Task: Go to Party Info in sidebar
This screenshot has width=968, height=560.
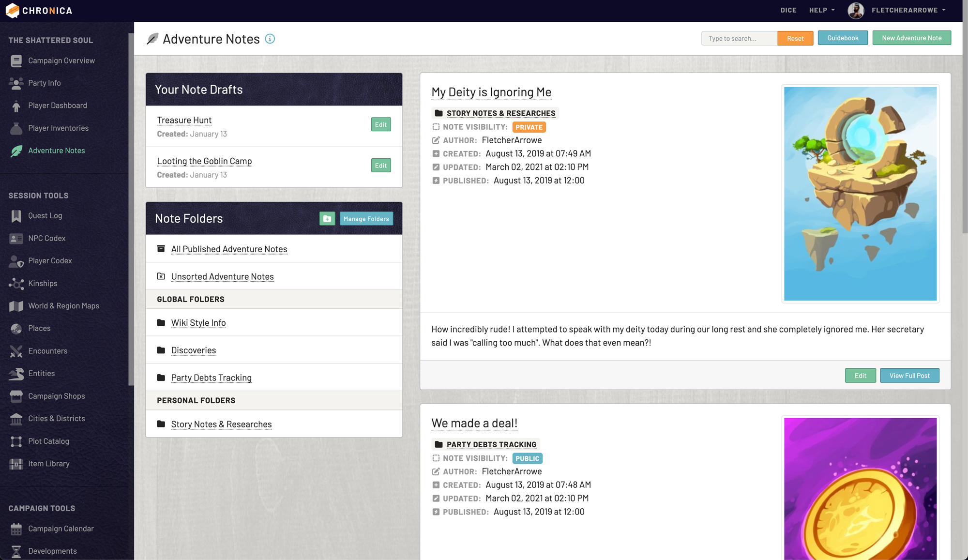Action: (44, 83)
